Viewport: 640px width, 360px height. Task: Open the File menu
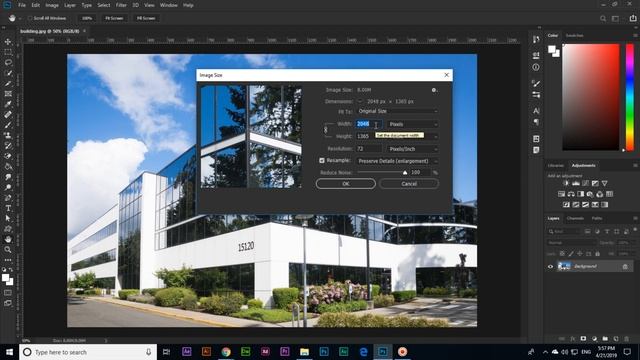tap(22, 5)
